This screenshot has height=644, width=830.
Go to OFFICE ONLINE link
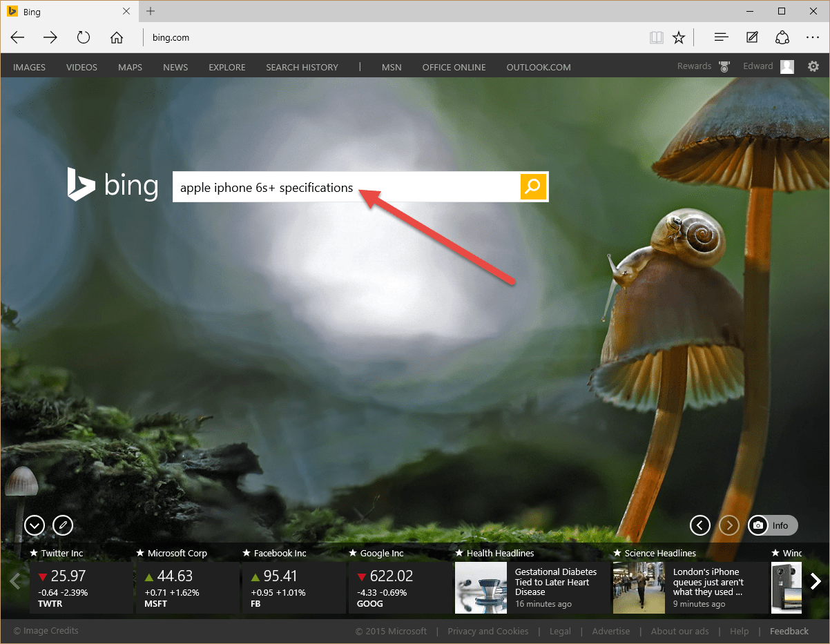[x=454, y=67]
